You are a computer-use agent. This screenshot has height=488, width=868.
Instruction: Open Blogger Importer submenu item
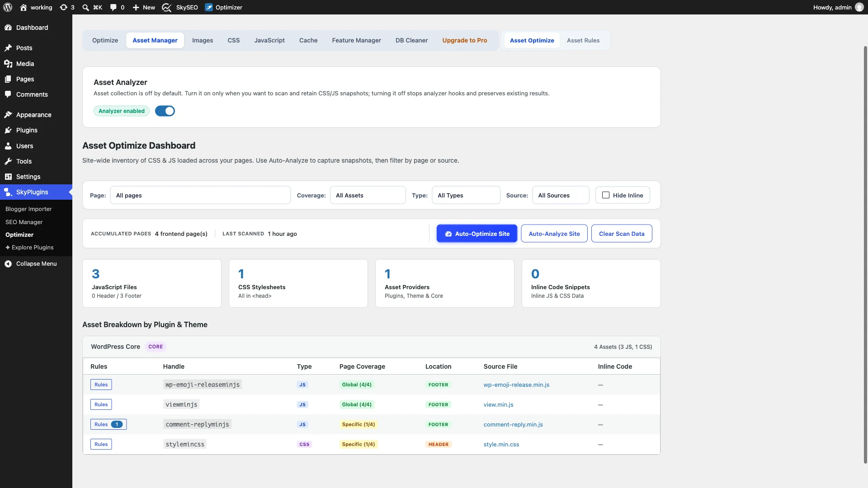tap(28, 209)
